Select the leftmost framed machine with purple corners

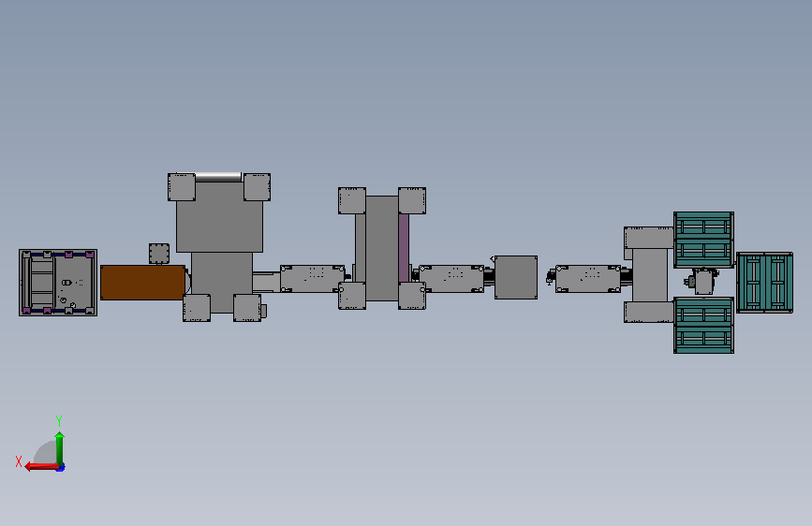click(x=58, y=283)
